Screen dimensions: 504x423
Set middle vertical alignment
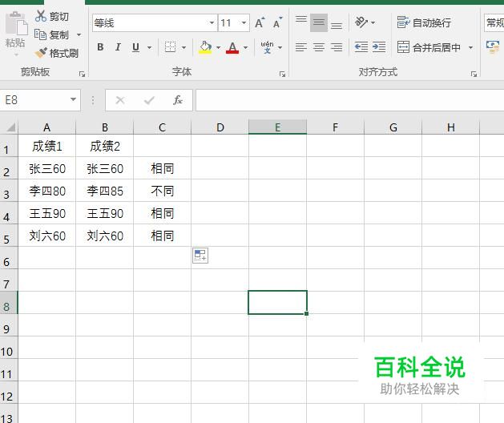click(319, 22)
